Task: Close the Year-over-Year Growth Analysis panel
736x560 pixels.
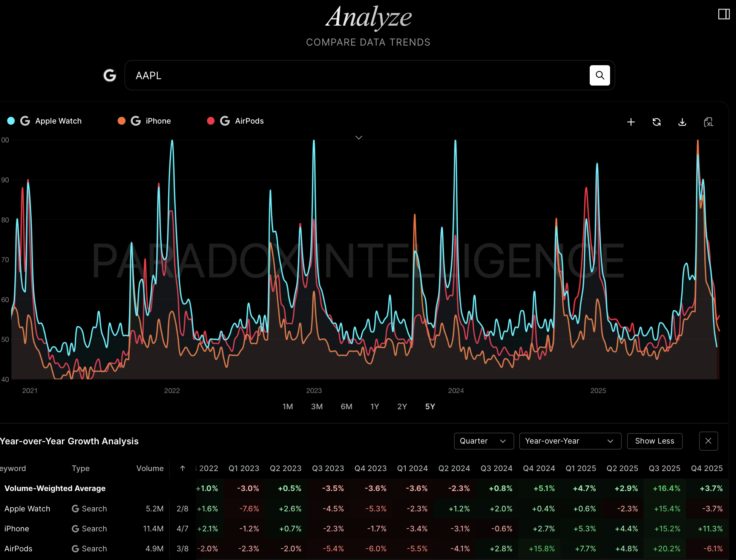Action: [x=708, y=441]
